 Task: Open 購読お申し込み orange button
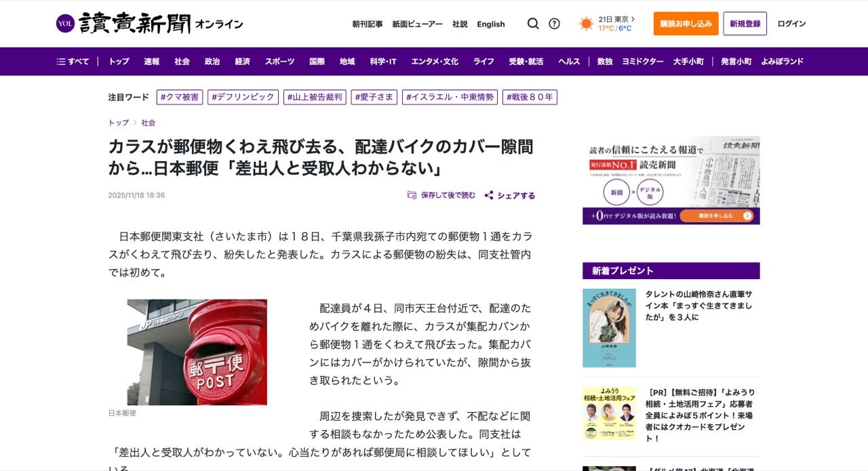686,24
